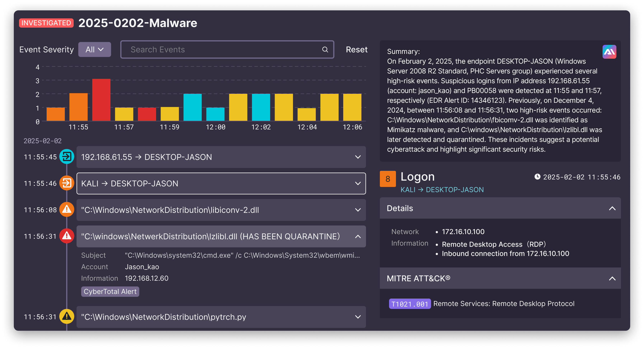Collapse the MITRE ATT&CK section
The image size is (644, 348).
tap(612, 278)
